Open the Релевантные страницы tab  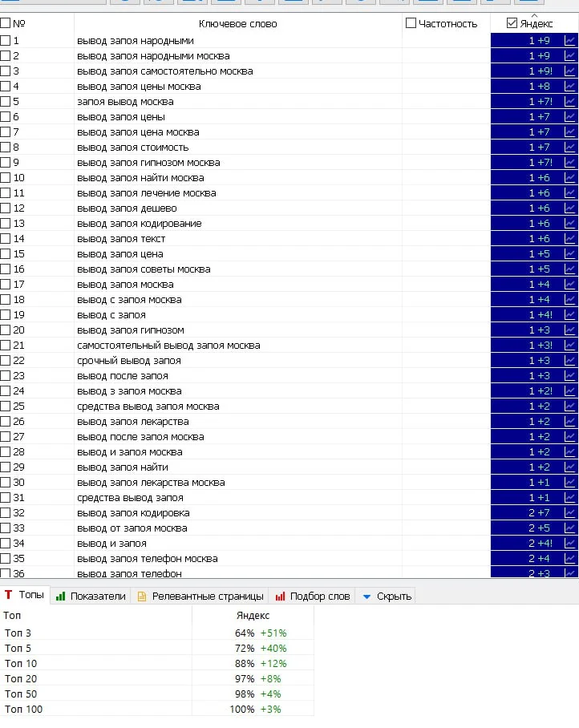tap(200, 597)
